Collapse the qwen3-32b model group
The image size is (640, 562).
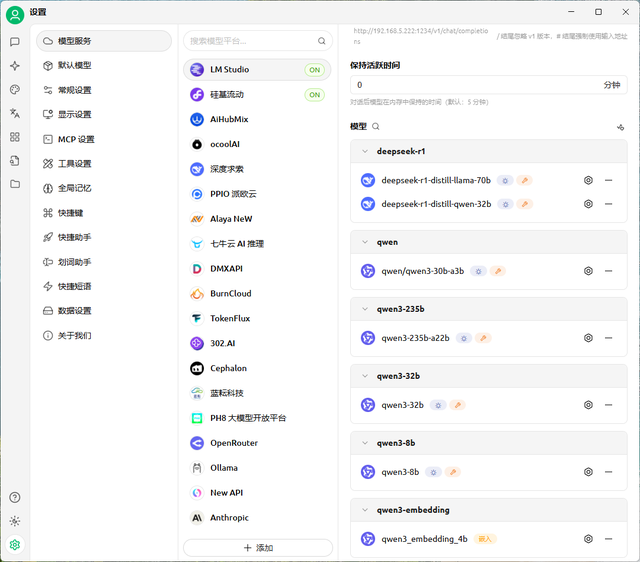click(365, 376)
